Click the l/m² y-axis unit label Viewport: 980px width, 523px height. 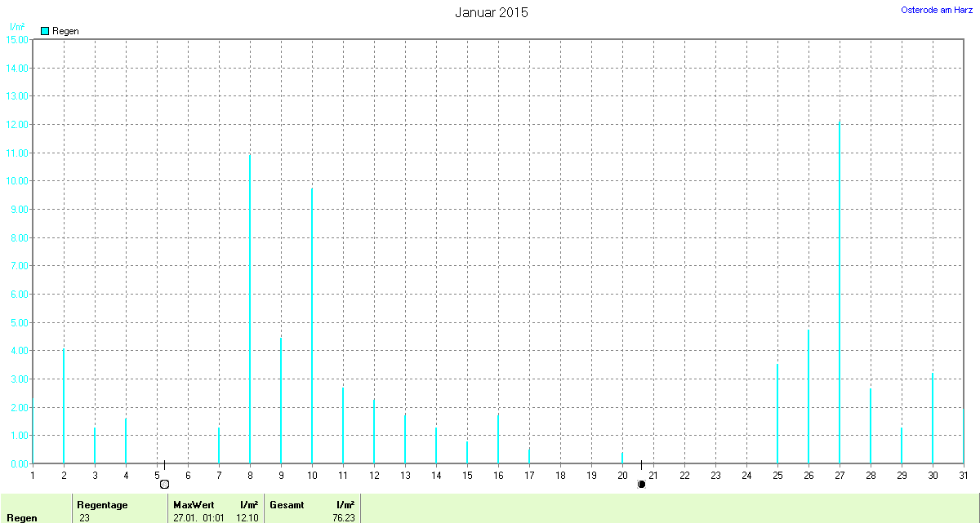(17, 27)
